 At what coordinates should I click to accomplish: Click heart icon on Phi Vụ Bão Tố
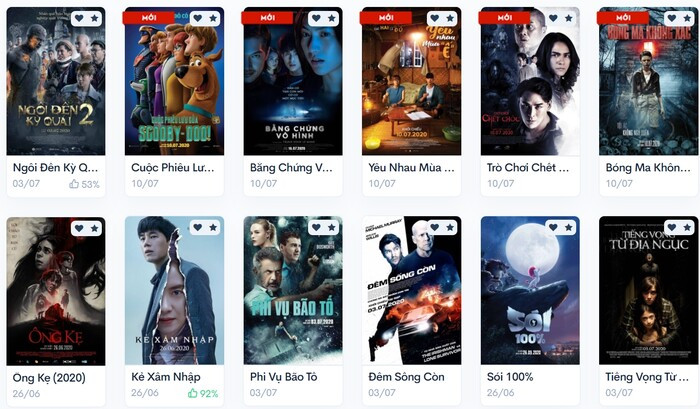[316, 227]
